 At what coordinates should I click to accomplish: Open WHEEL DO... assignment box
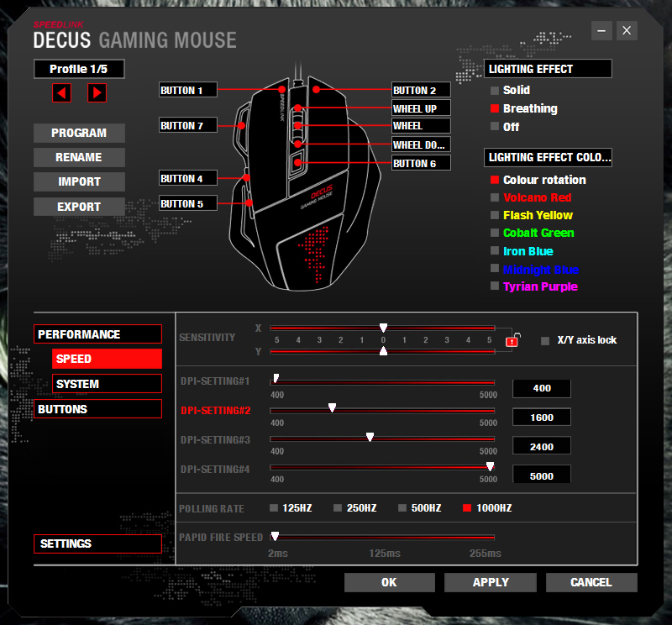[x=422, y=144]
